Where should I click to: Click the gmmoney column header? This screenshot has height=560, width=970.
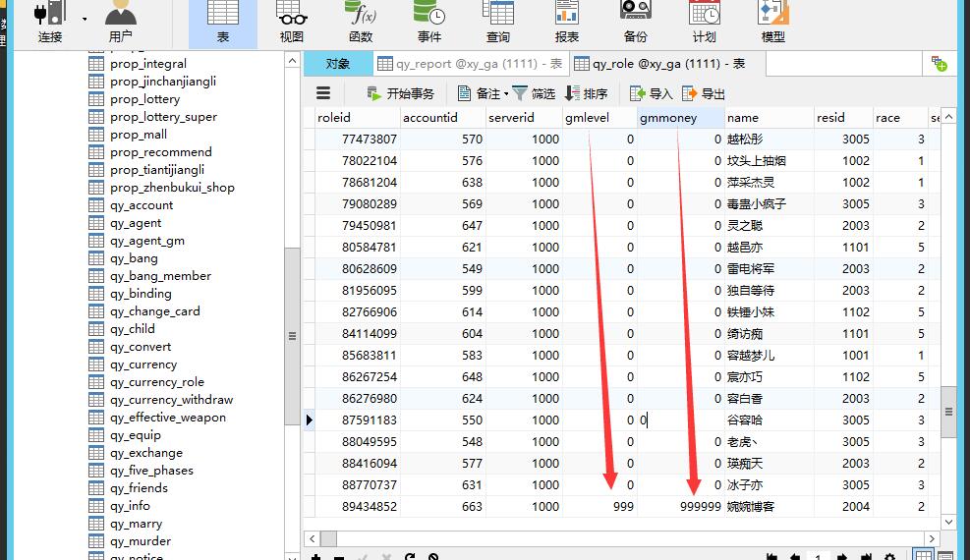click(681, 118)
